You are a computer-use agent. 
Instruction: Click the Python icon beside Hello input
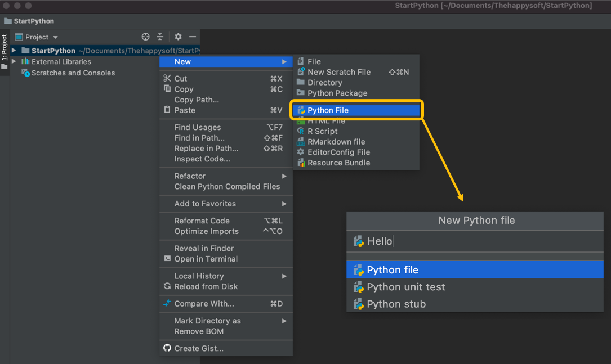359,241
